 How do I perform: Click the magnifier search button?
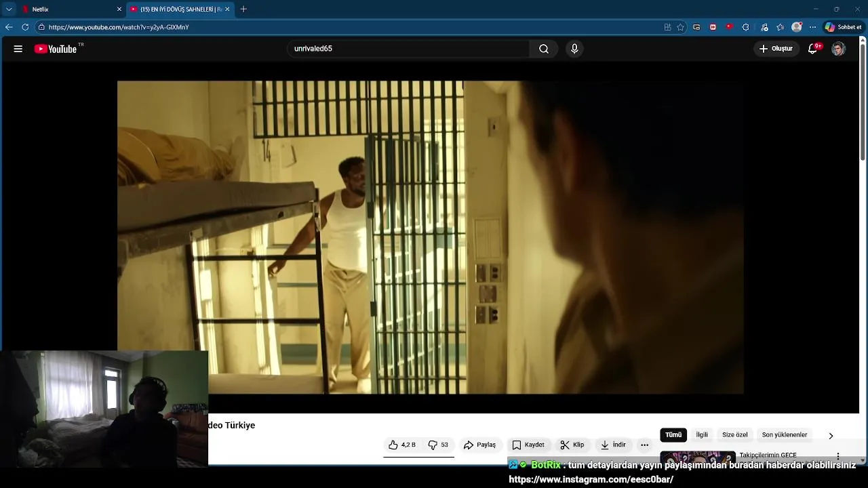point(544,49)
